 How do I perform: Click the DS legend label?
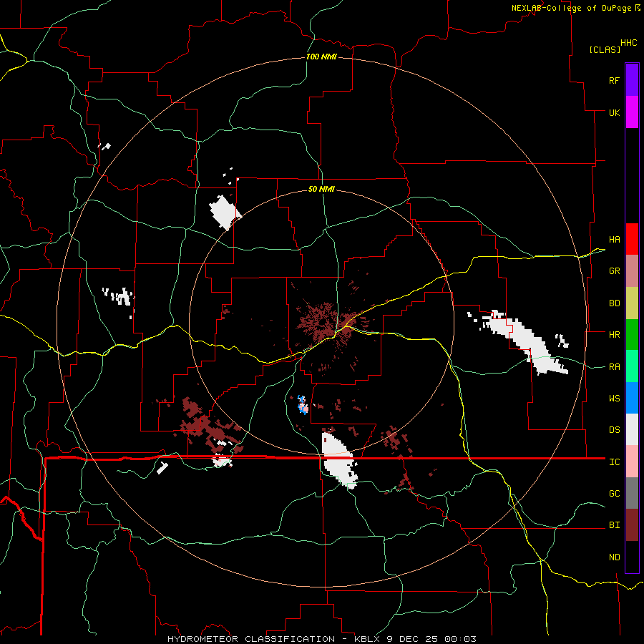[615, 430]
